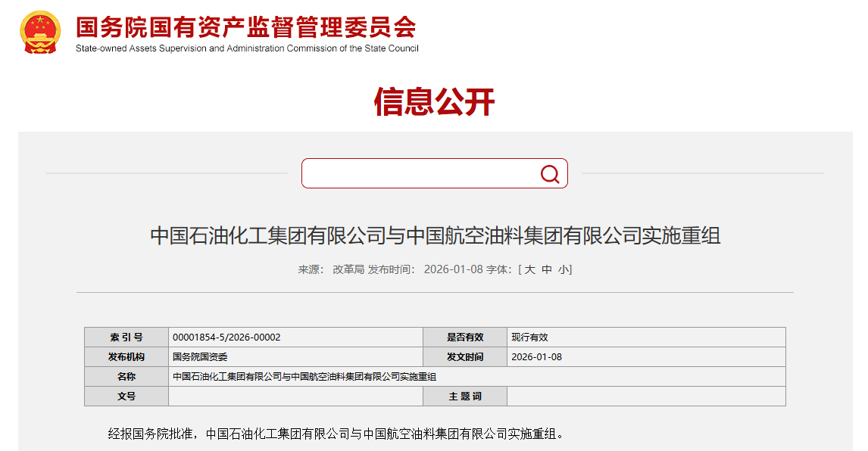Click the source text 改革局
This screenshot has height=451, width=868.
pyautogui.click(x=348, y=269)
